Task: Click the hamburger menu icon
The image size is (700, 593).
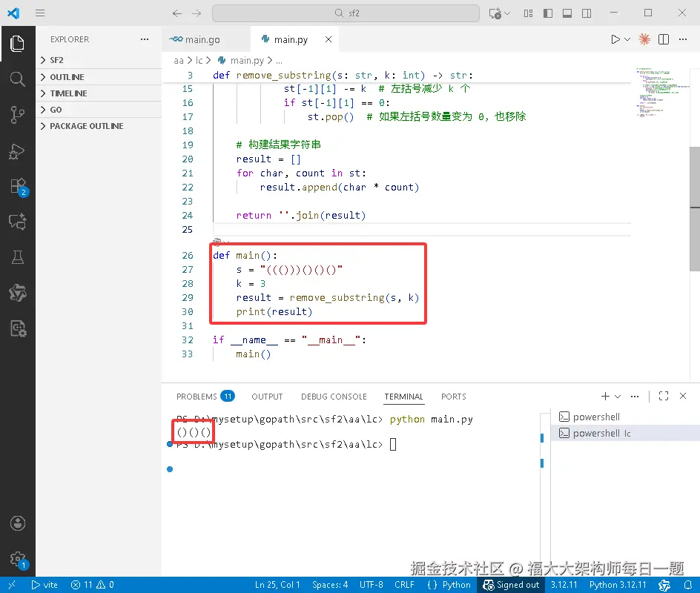Action: (x=40, y=13)
